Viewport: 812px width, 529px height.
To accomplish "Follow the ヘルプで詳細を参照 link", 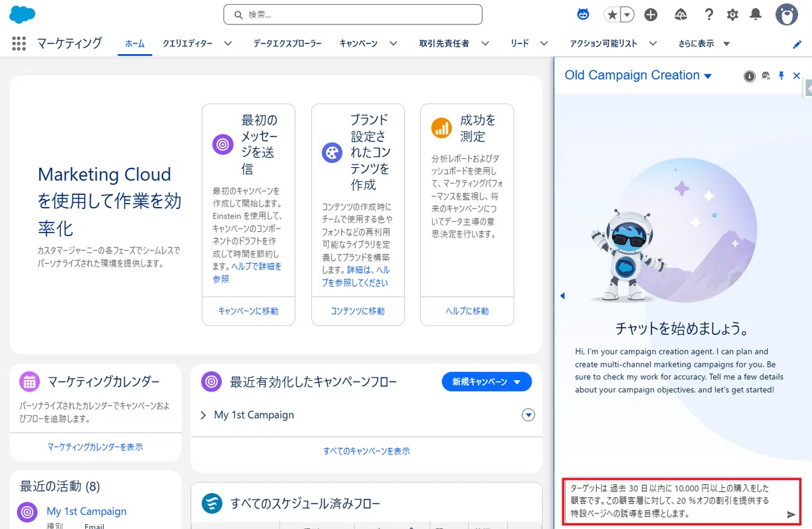I will (247, 273).
